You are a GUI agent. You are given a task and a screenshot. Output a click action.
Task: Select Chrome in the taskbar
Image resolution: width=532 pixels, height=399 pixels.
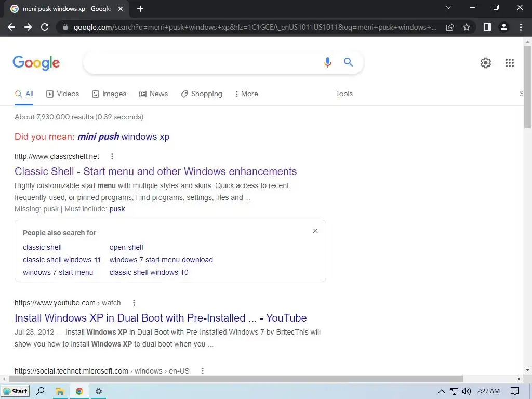click(79, 391)
